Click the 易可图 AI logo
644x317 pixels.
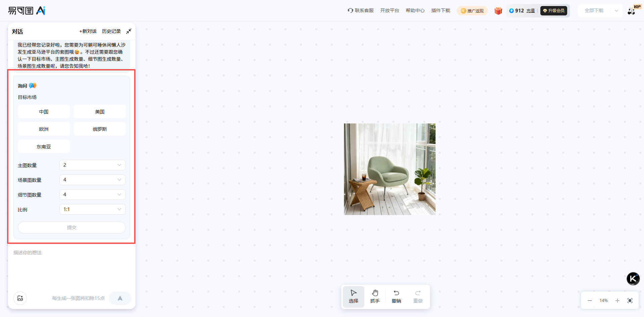[x=26, y=11]
